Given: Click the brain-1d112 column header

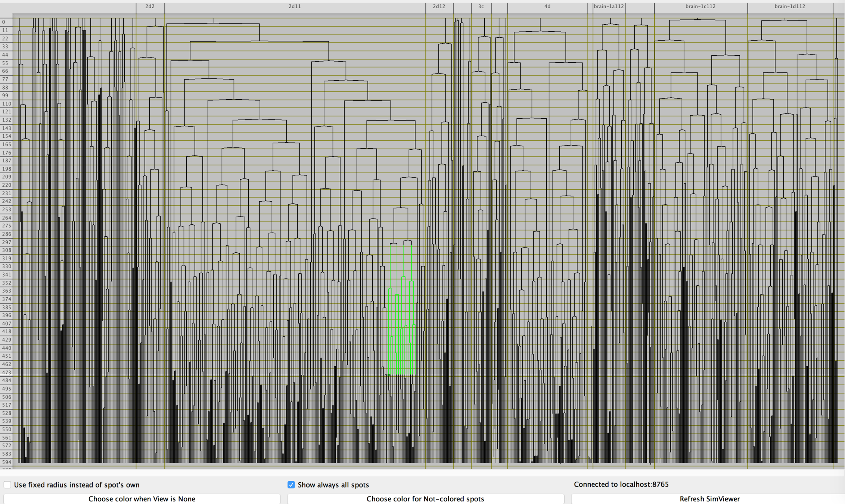Looking at the screenshot, I should [790, 6].
